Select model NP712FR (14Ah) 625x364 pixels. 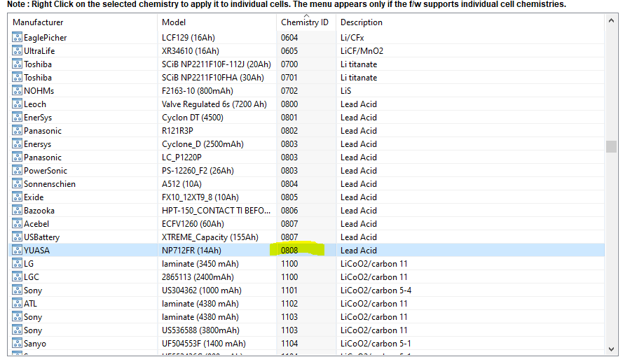coord(191,251)
